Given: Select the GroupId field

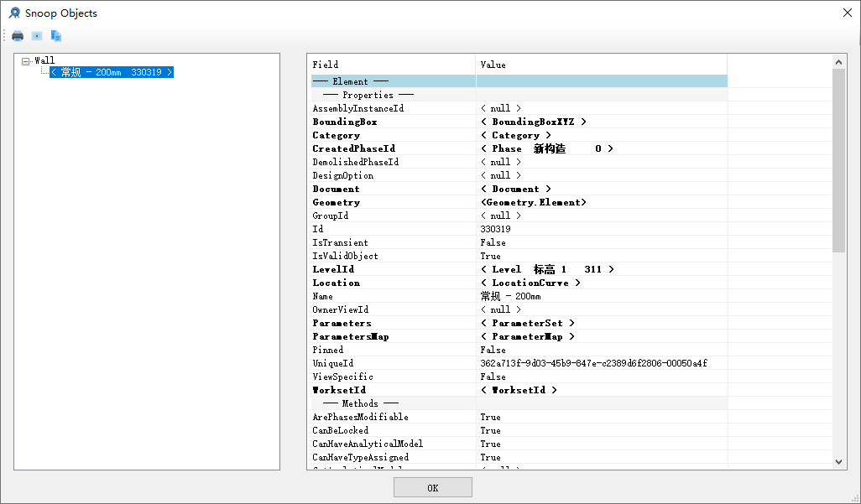Looking at the screenshot, I should pos(330,216).
